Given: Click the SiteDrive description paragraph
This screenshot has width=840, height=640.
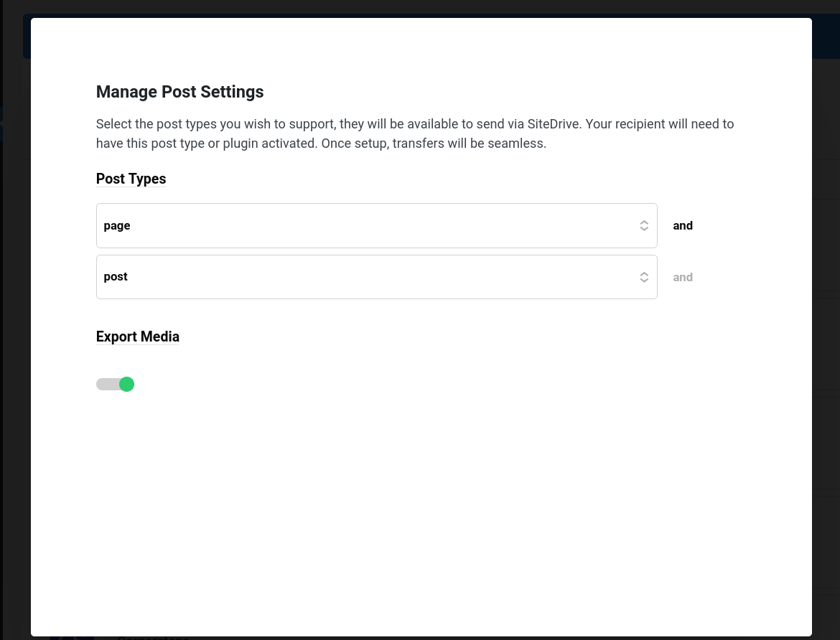Looking at the screenshot, I should click(x=414, y=133).
